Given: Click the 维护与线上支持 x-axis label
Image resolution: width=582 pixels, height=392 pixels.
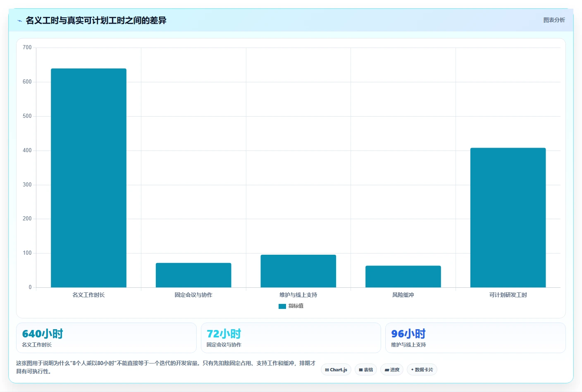Looking at the screenshot, I should [298, 295].
